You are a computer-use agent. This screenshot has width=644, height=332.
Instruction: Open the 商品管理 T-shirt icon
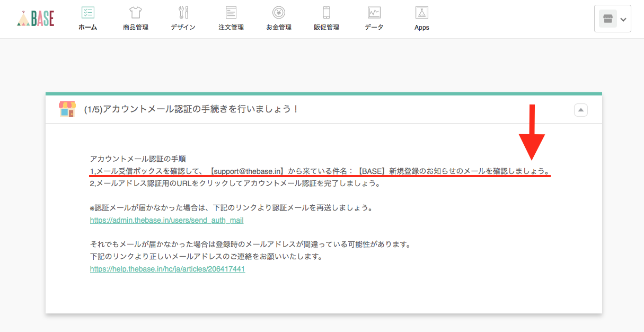pyautogui.click(x=135, y=12)
